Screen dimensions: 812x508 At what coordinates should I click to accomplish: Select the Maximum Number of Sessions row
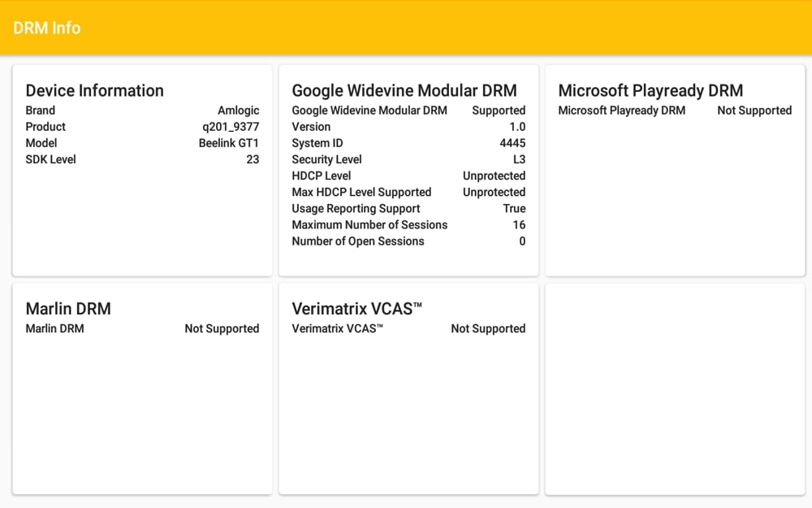coord(408,224)
